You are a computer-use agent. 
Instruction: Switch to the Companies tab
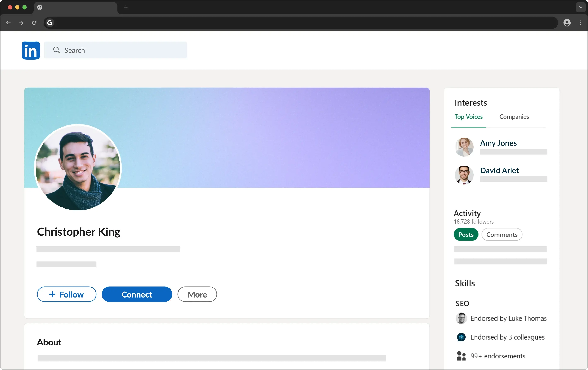(x=514, y=117)
